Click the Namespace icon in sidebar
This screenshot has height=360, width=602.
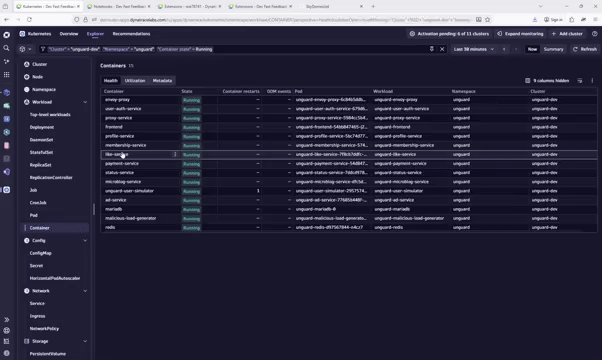pos(26,89)
